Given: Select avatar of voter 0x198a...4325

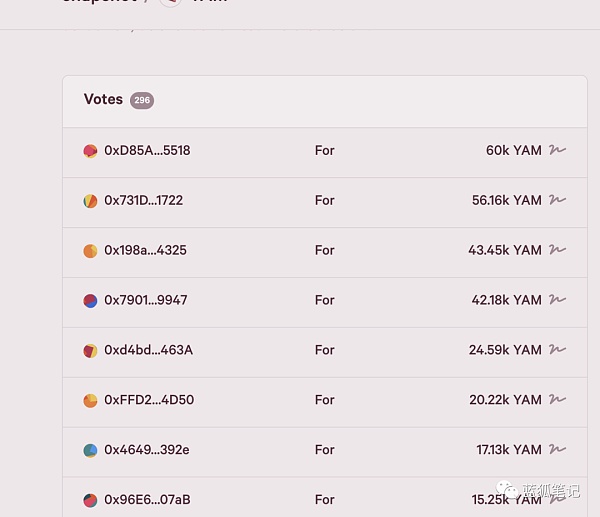Looking at the screenshot, I should coord(91,251).
